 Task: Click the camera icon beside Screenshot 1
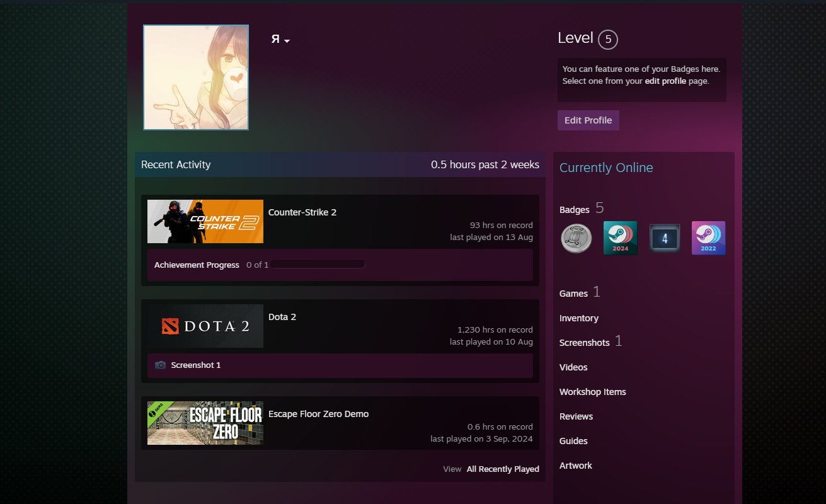pos(160,365)
